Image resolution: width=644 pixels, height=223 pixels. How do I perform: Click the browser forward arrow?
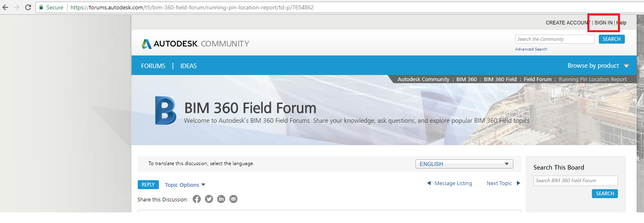point(17,7)
